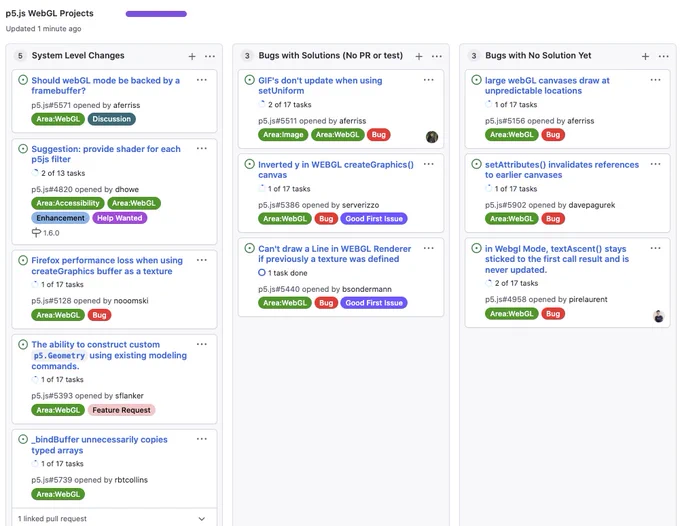The image size is (680, 526).
Task: Click assignee avatar on GIF setUniform card
Action: pyautogui.click(x=432, y=137)
